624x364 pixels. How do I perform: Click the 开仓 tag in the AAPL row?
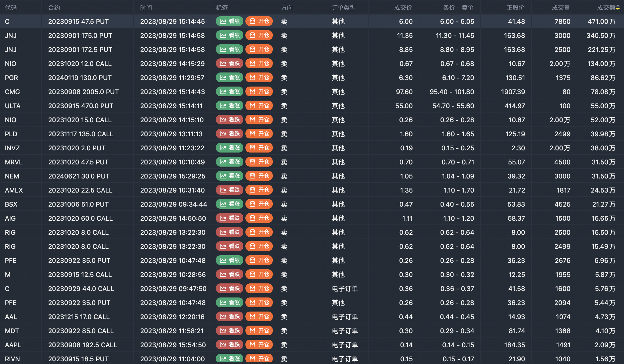click(x=259, y=345)
